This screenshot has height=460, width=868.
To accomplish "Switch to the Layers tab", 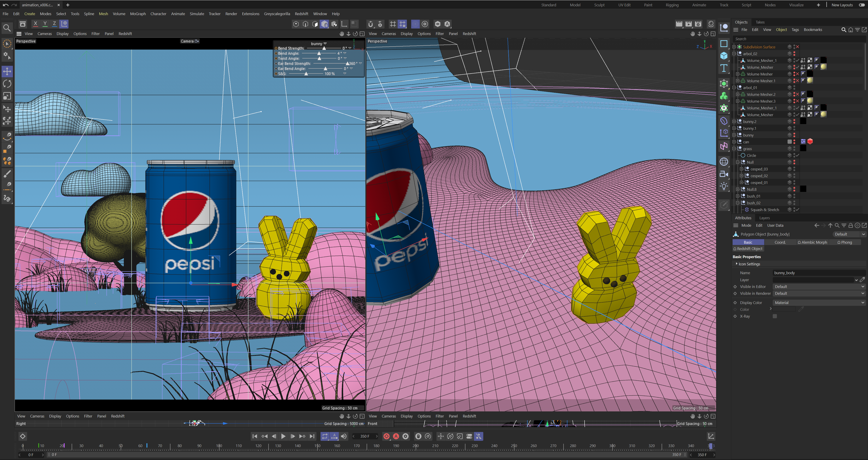I will [x=764, y=218].
